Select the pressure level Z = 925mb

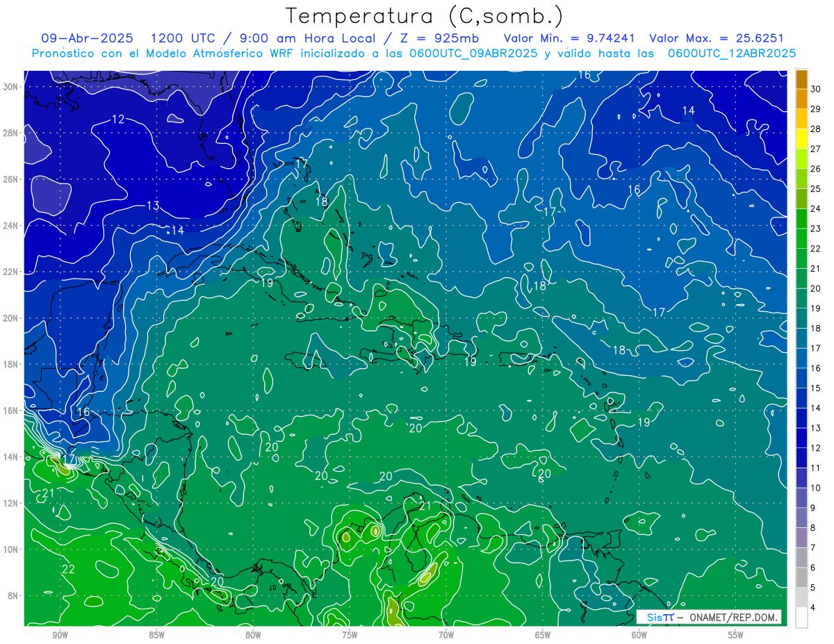[x=438, y=38]
